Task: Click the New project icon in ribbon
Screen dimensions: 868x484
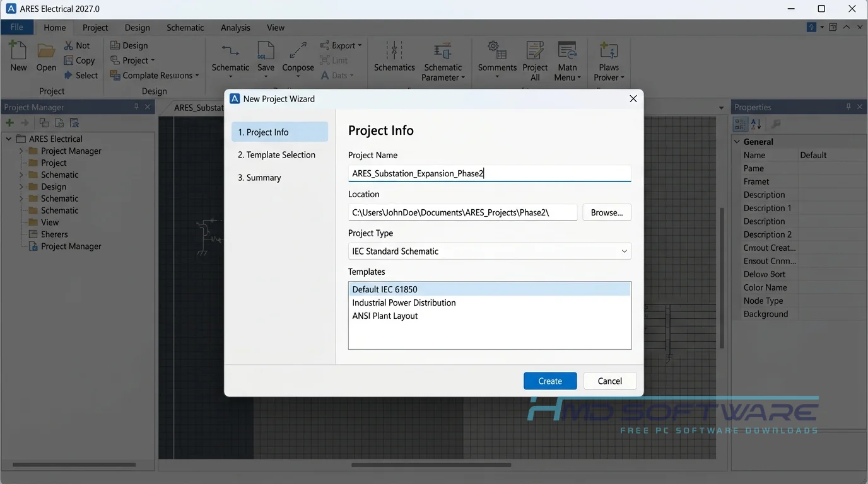Action: (x=18, y=50)
